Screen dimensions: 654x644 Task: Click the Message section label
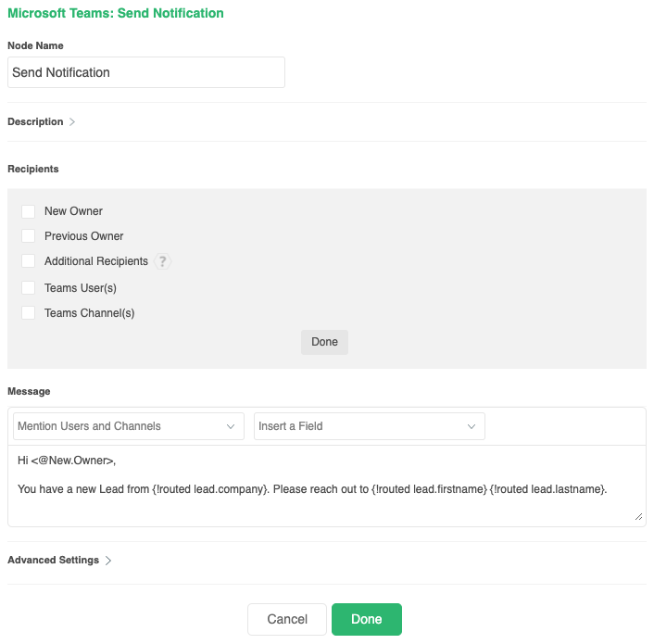point(29,391)
